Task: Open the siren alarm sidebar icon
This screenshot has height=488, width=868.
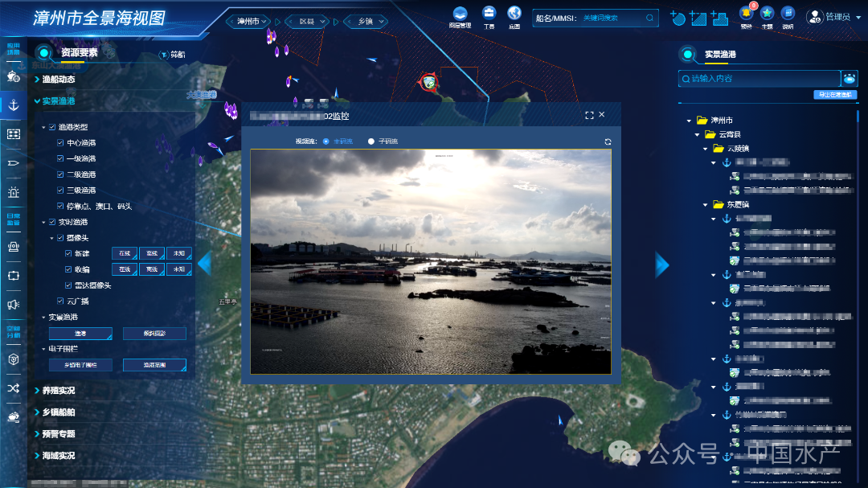Action: click(x=14, y=192)
